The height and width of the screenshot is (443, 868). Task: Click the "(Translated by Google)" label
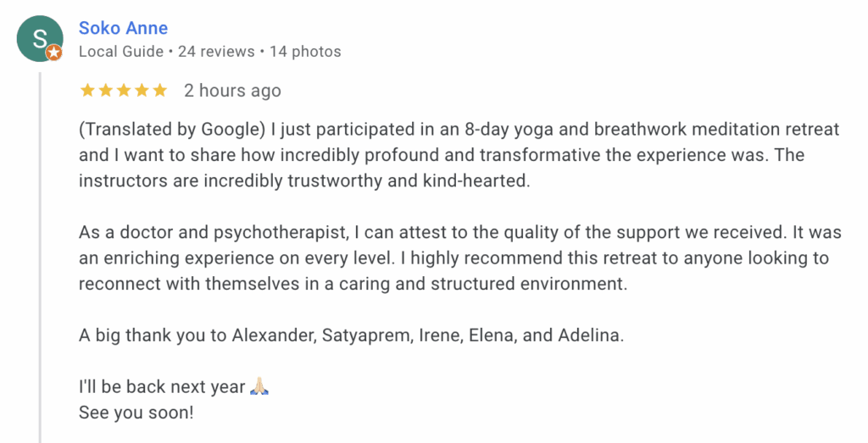click(173, 130)
